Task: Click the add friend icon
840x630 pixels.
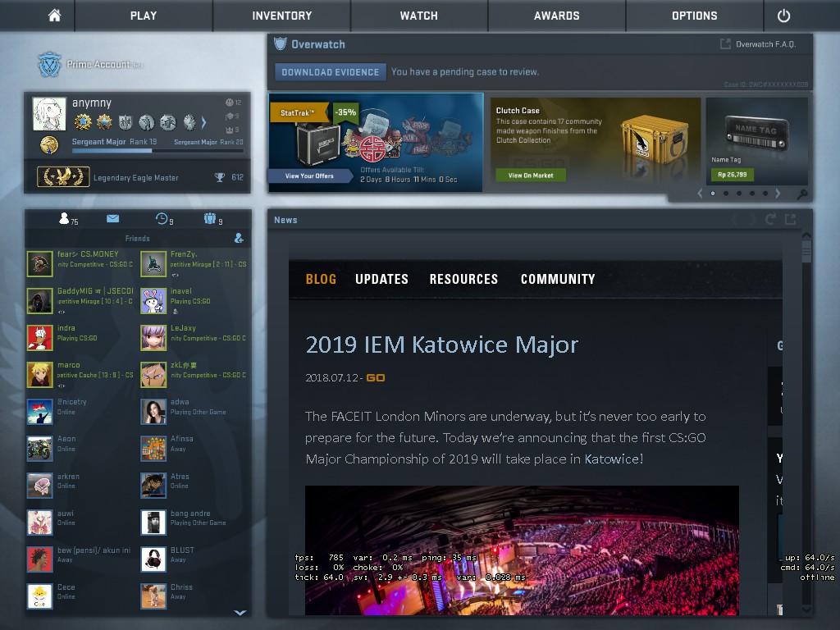Action: point(239,238)
